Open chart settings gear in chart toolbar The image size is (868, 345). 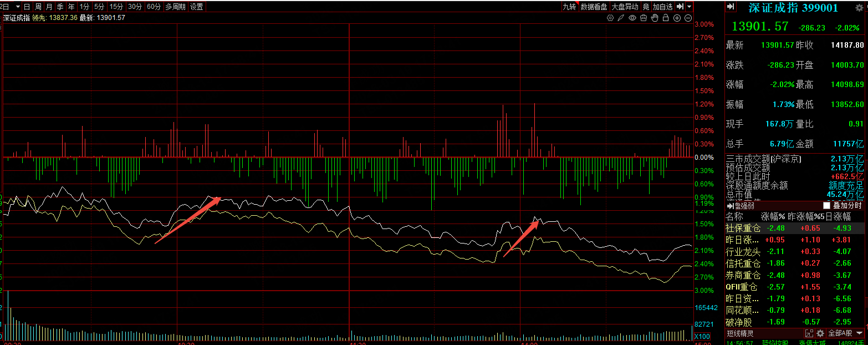[610, 18]
